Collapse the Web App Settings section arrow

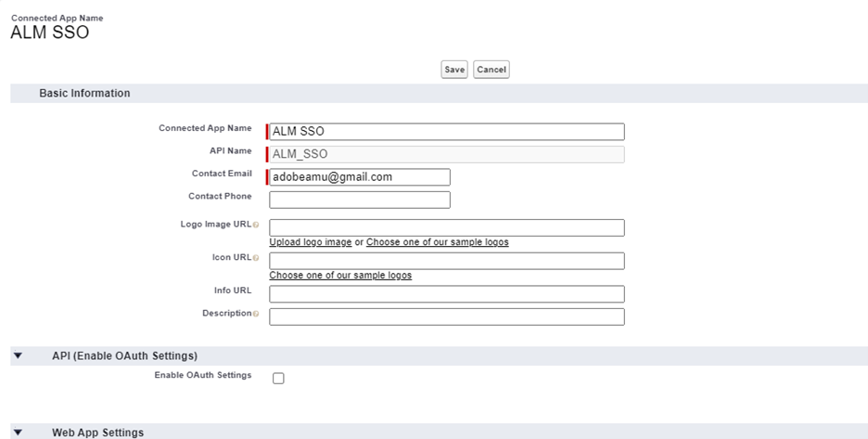(x=18, y=433)
